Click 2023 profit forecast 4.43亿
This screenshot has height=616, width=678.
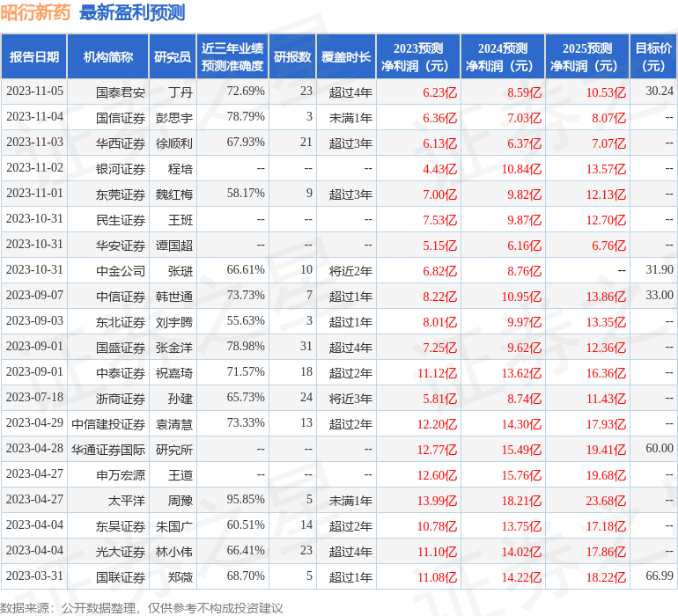(x=439, y=169)
